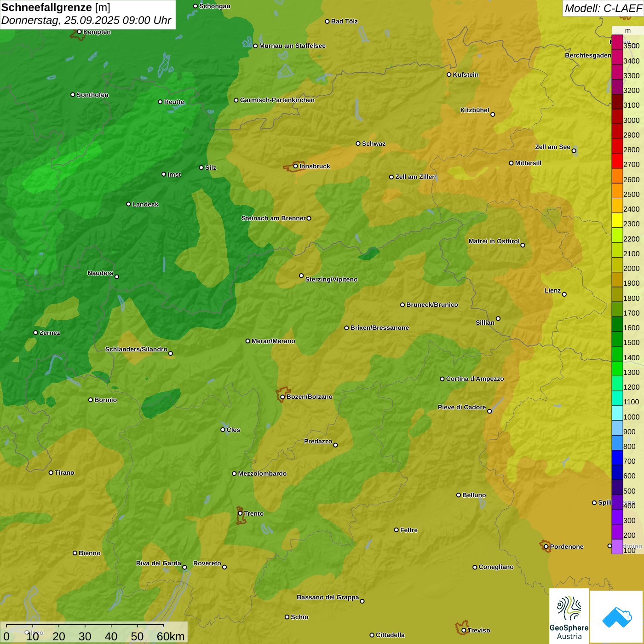644x644 pixels.
Task: Select the Innsbruck city marker
Action: [x=296, y=166]
